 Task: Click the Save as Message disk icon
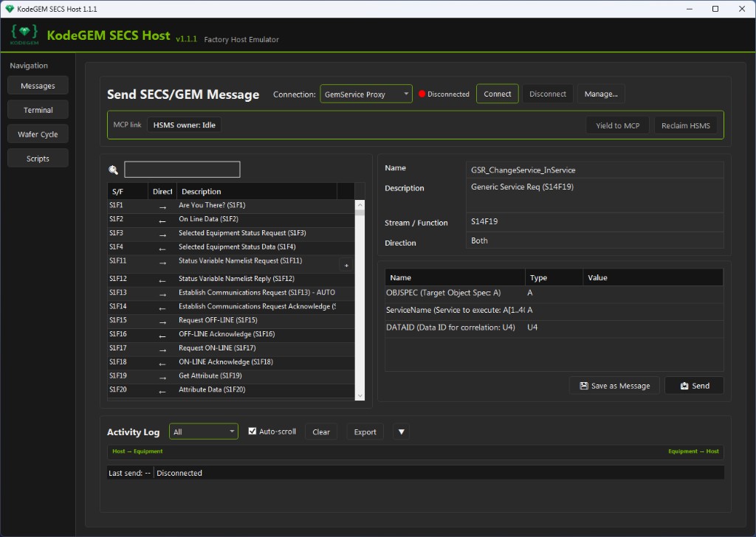[584, 386]
